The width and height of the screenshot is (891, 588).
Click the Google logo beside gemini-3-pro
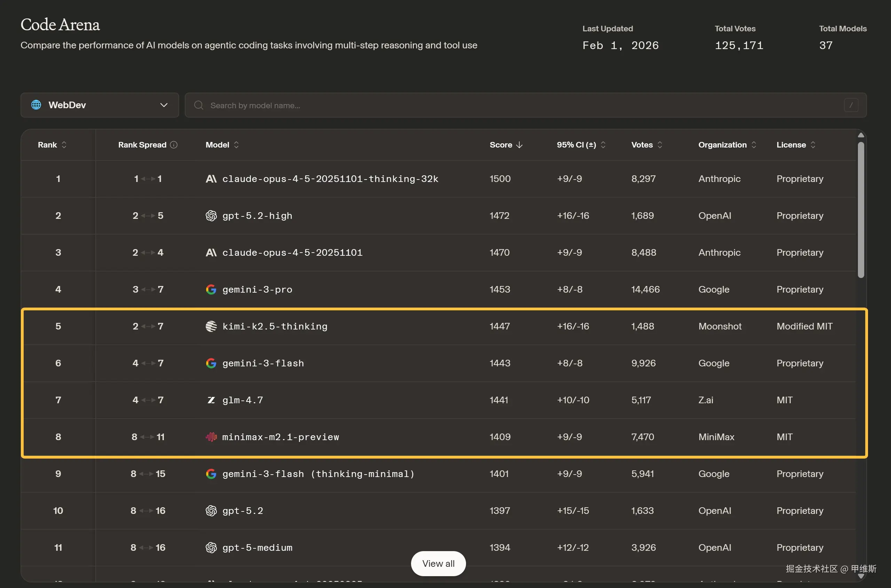211,289
